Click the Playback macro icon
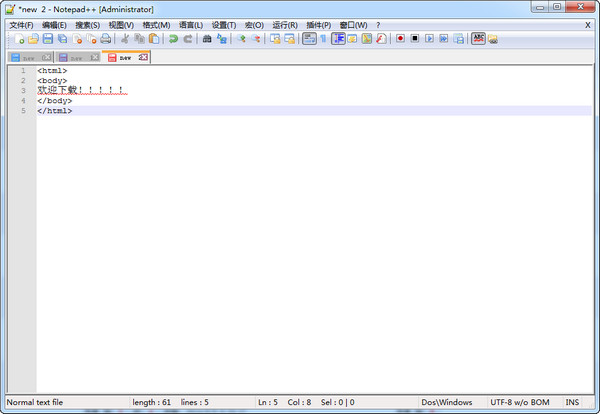Screen dimensions: 600x414 point(429,39)
